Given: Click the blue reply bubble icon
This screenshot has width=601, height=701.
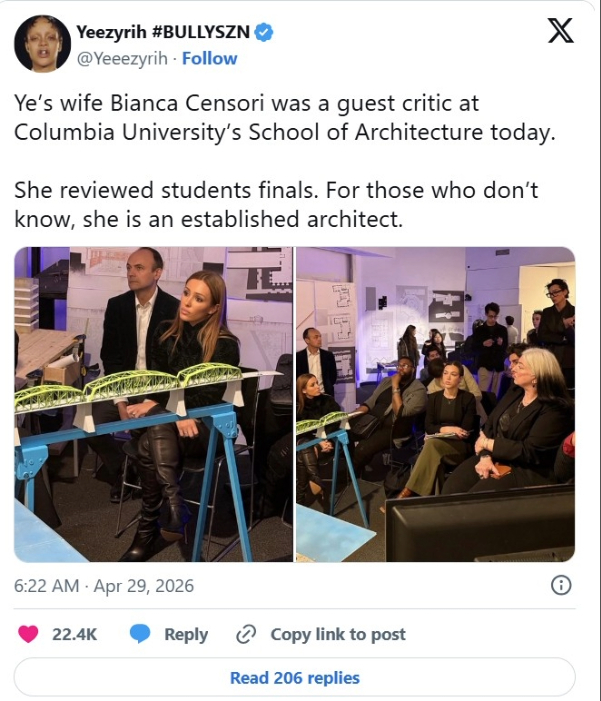Looking at the screenshot, I should click(x=141, y=634).
